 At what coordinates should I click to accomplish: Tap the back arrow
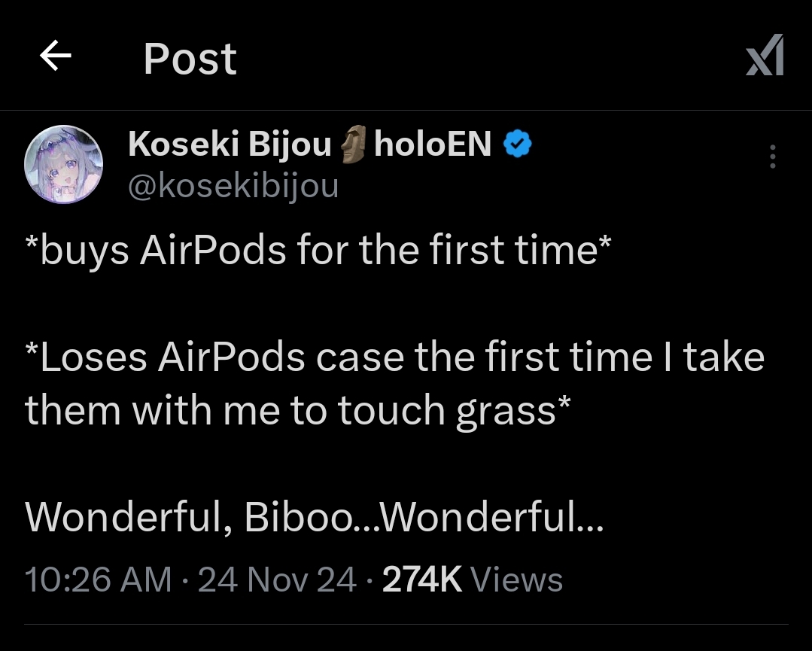[55, 57]
